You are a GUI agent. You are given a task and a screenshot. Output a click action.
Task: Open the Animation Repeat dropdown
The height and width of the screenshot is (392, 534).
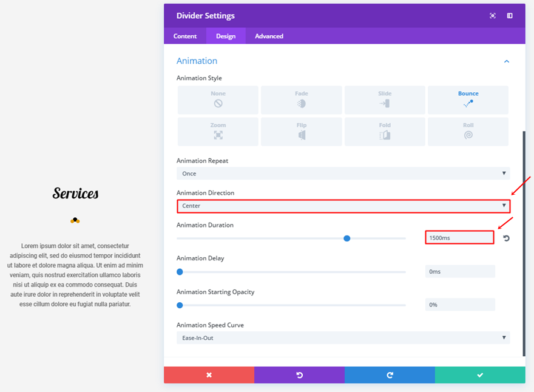(343, 174)
